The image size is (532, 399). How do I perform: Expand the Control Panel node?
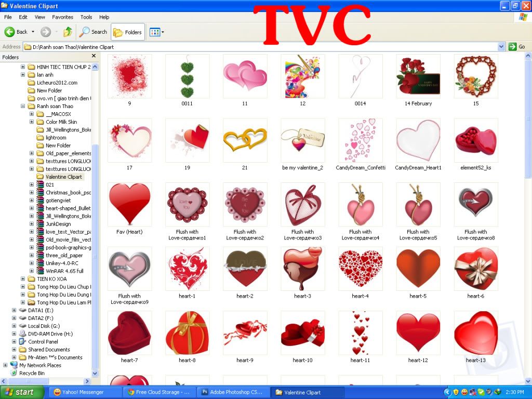[14, 342]
